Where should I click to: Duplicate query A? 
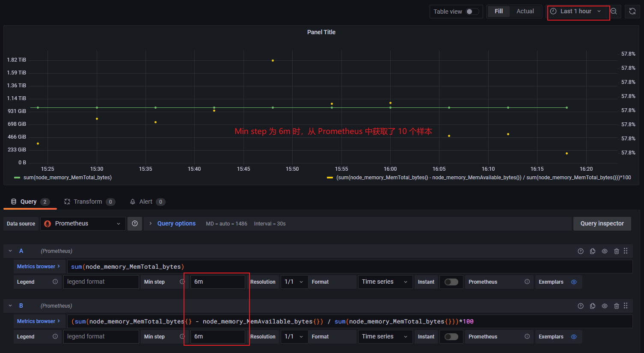593,251
